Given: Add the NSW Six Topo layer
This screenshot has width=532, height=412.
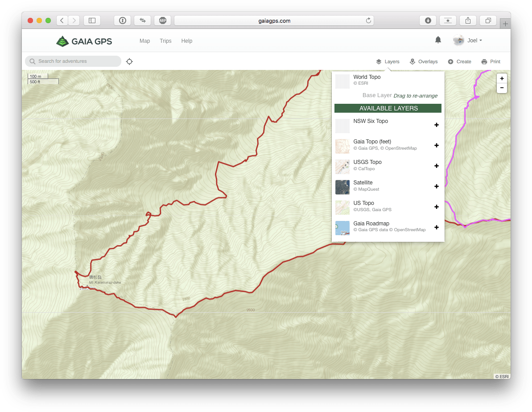Looking at the screenshot, I should click(437, 125).
